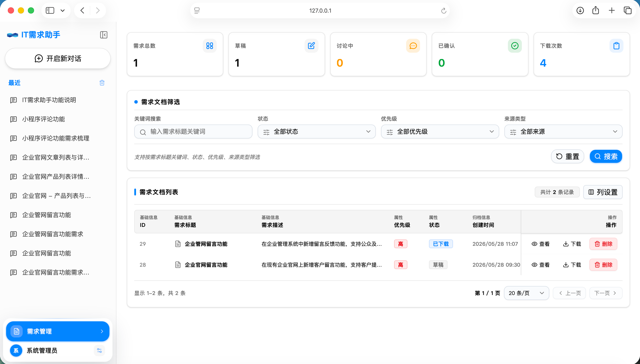Screen dimensions: 640x364
Task: Click the 下载次数 clipboard icon
Action: [x=616, y=46]
